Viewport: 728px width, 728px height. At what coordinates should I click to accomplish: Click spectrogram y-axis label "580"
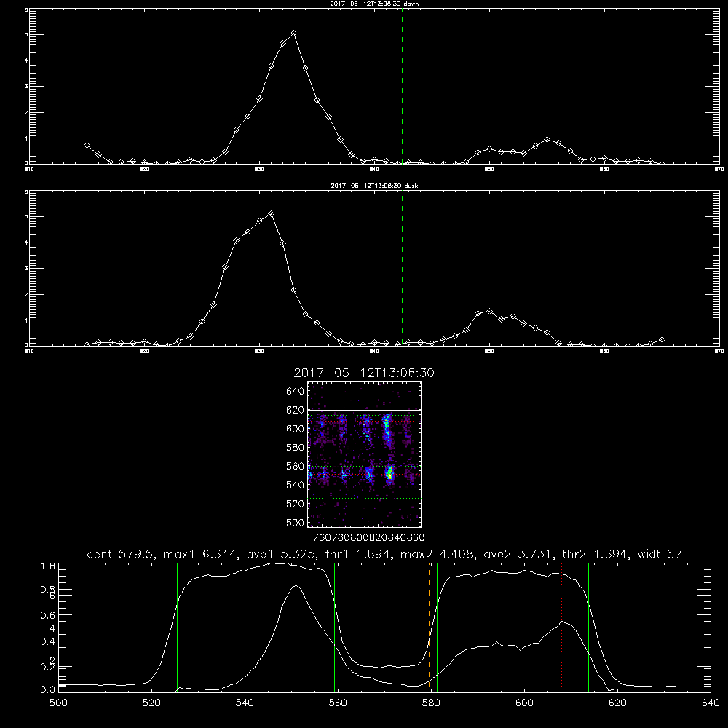pyautogui.click(x=295, y=448)
